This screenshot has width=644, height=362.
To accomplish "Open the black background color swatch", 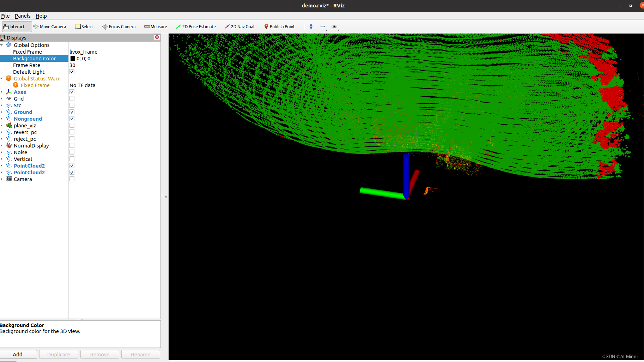I will point(73,59).
